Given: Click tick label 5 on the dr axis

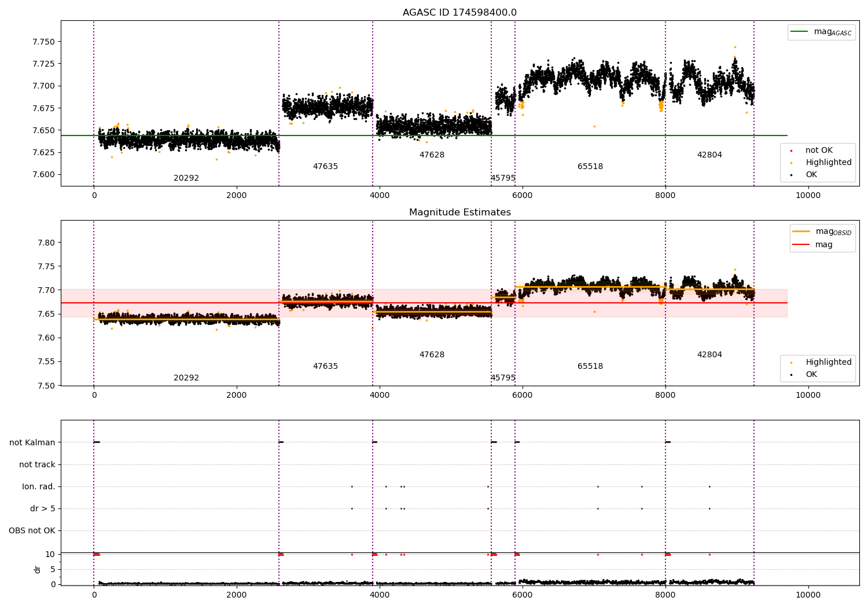Looking at the screenshot, I should pos(53,570).
